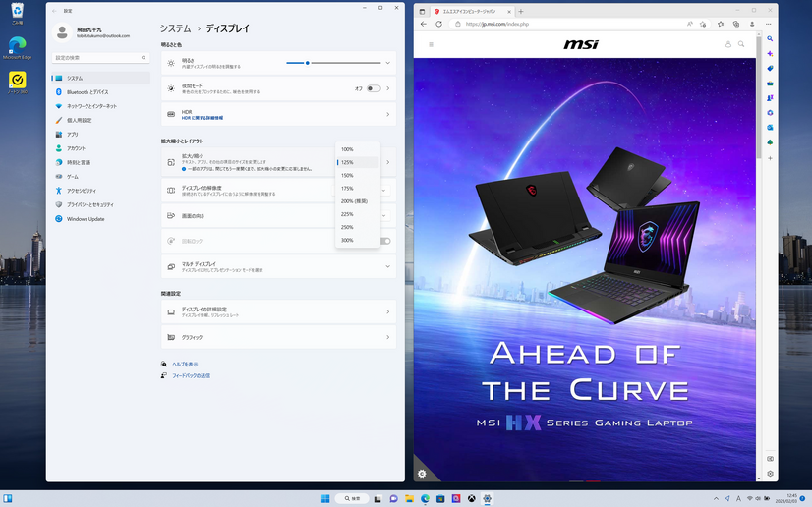Open Display resolution dropdown
Viewport: 812px width, 507px height.
[383, 191]
